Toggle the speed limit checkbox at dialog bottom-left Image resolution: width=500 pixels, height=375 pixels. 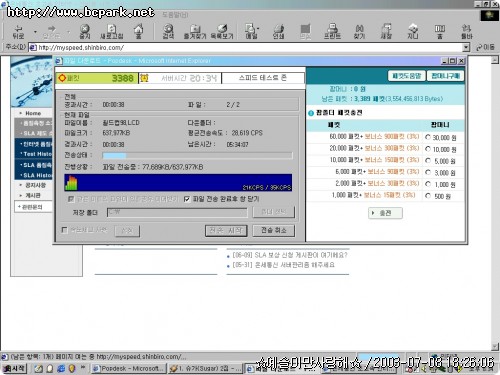click(x=65, y=230)
